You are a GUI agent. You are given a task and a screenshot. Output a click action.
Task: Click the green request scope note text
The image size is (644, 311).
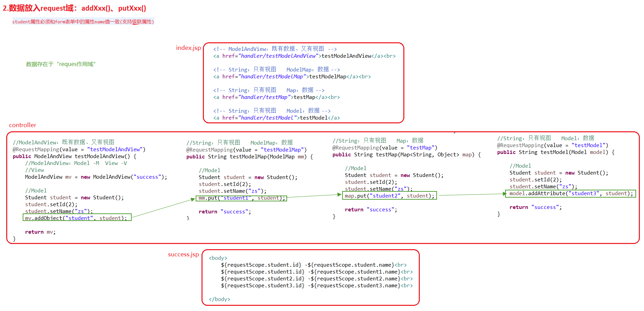[61, 64]
